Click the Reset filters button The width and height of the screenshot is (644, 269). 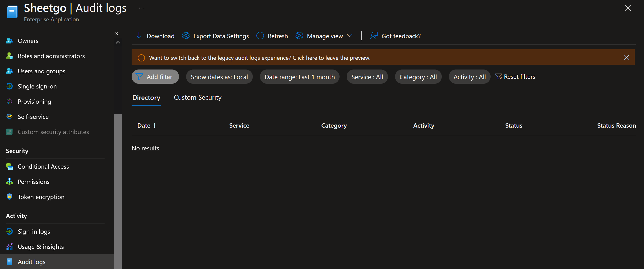515,76
